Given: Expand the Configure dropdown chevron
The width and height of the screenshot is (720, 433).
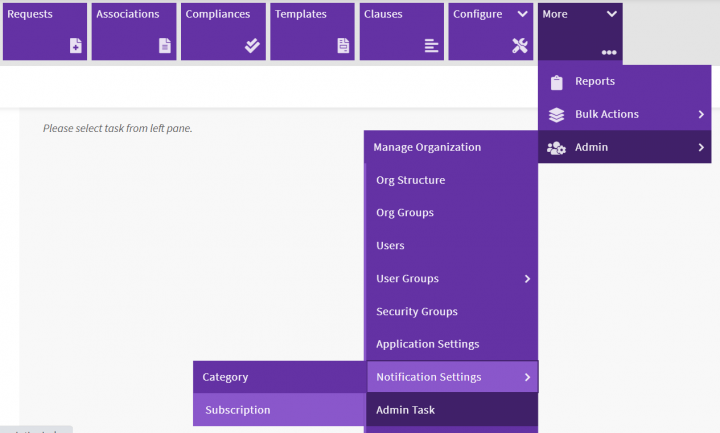Looking at the screenshot, I should (521, 15).
